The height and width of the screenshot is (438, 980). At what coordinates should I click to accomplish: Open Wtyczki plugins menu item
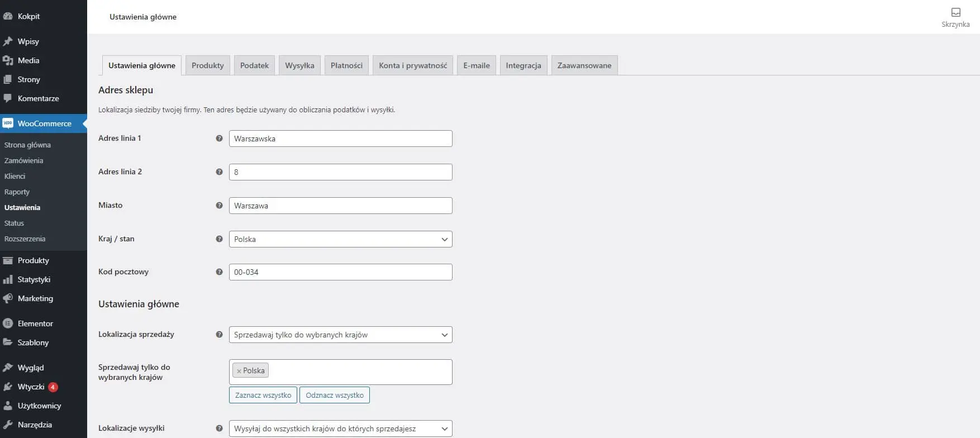[31, 387]
